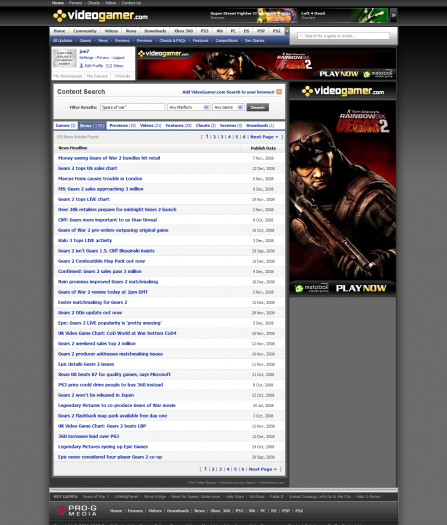
Task: Open the Super Street Fighter II review promo
Action: point(253,15)
